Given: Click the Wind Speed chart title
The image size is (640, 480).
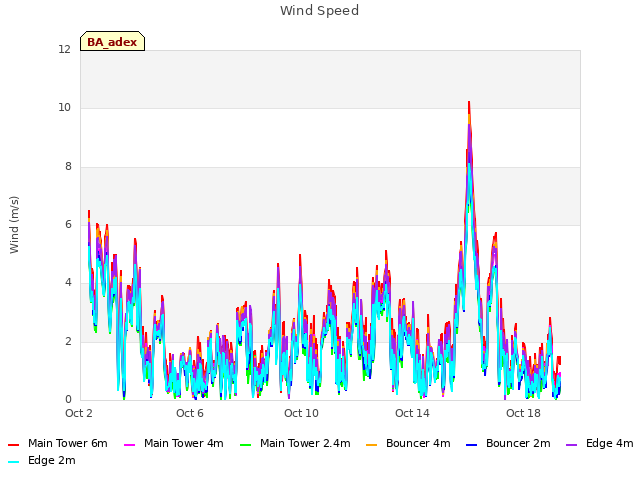Looking at the screenshot, I should [319, 11].
